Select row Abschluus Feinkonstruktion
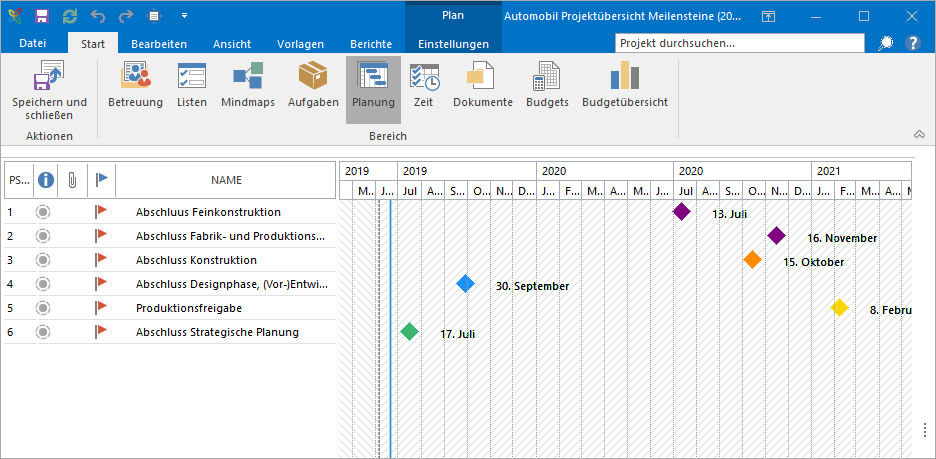Image resolution: width=936 pixels, height=459 pixels. click(170, 212)
